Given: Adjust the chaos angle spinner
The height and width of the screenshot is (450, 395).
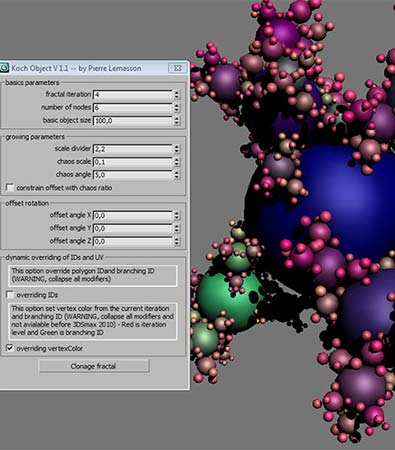Looking at the screenshot, I should (x=177, y=175).
